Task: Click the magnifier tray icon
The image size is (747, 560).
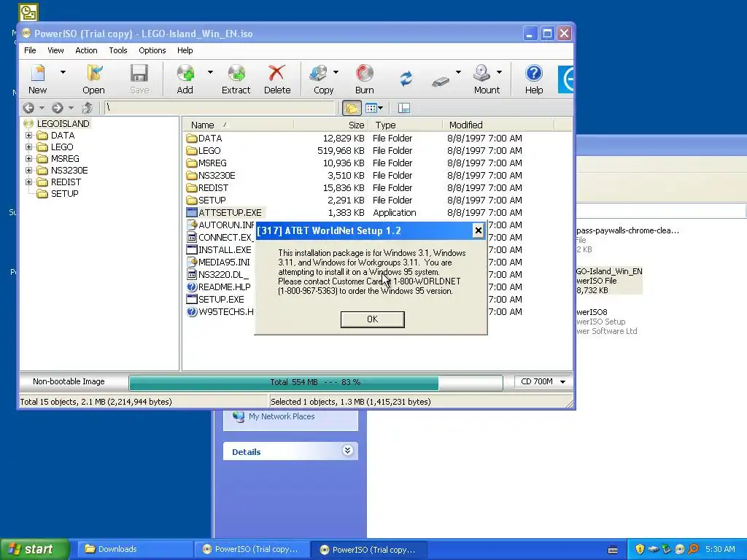Action: point(693,550)
